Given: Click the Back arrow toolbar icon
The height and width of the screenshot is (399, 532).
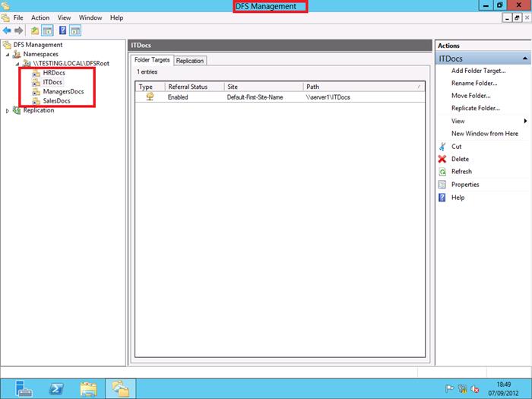Looking at the screenshot, I should [x=7, y=31].
